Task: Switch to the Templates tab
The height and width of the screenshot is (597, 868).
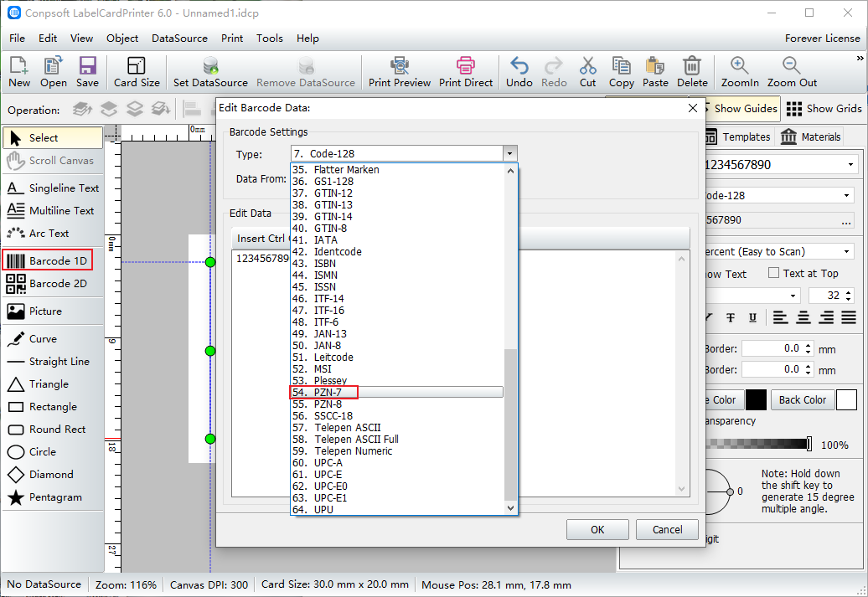Action: pyautogui.click(x=739, y=136)
